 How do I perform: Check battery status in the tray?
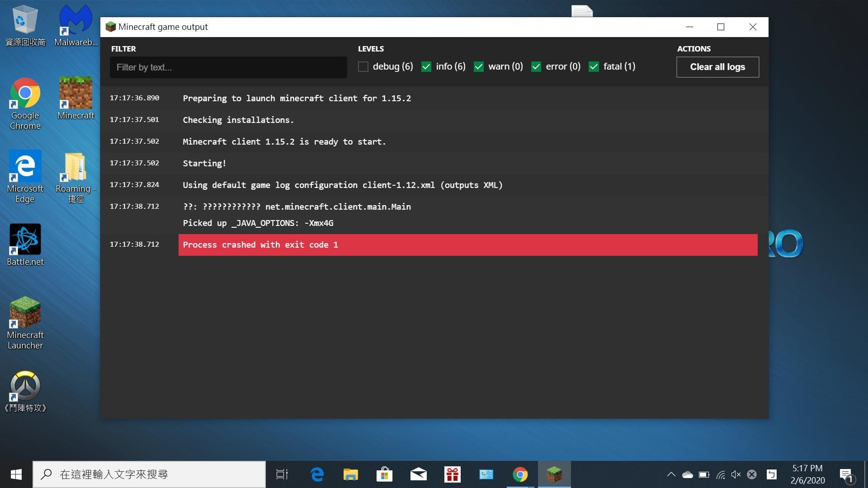pos(704,474)
